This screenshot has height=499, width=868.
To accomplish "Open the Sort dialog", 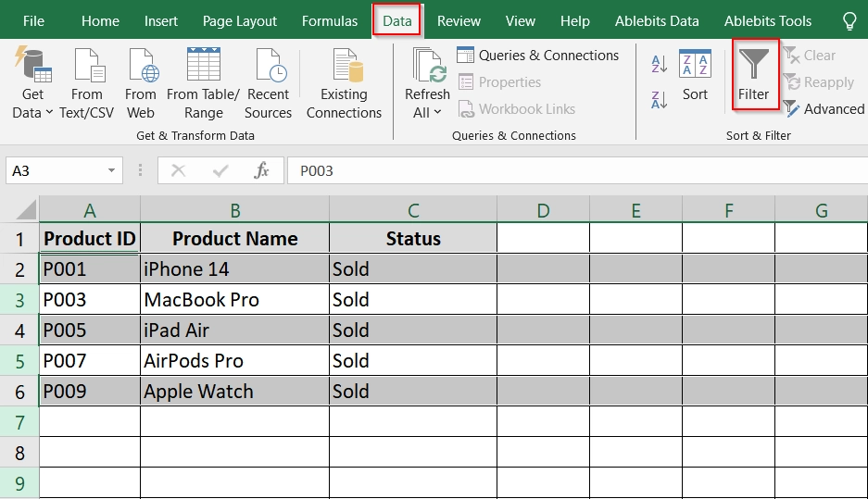I will [695, 75].
